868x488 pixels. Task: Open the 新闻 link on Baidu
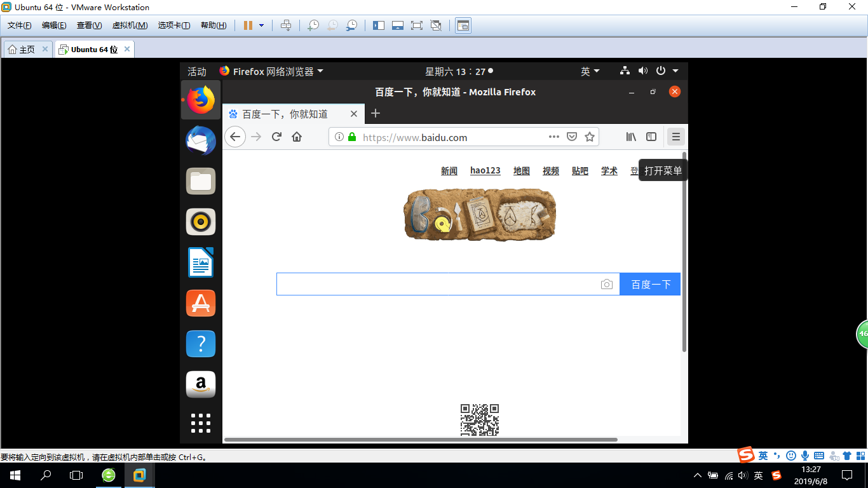click(449, 171)
